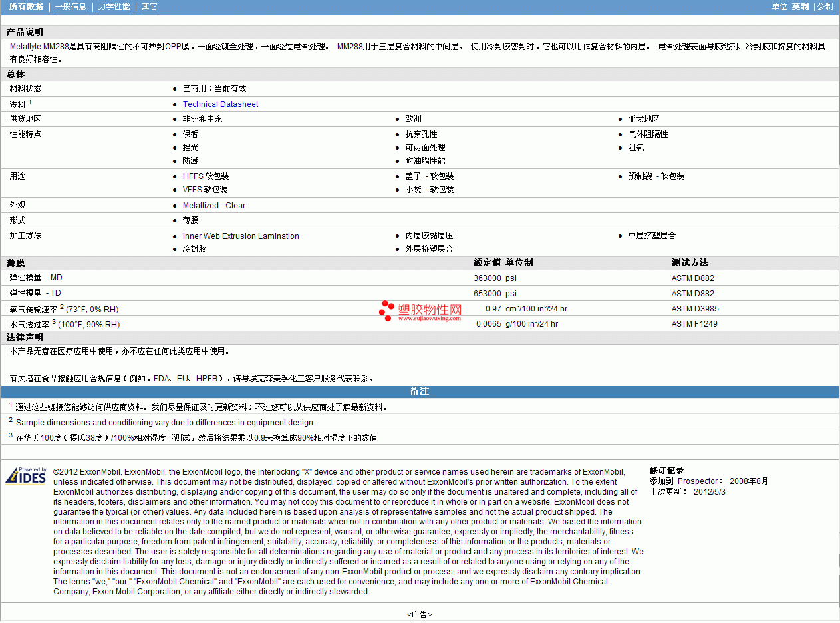840x623 pixels.
Task: Click Inner Web Extrusion Lamination method
Action: [241, 236]
